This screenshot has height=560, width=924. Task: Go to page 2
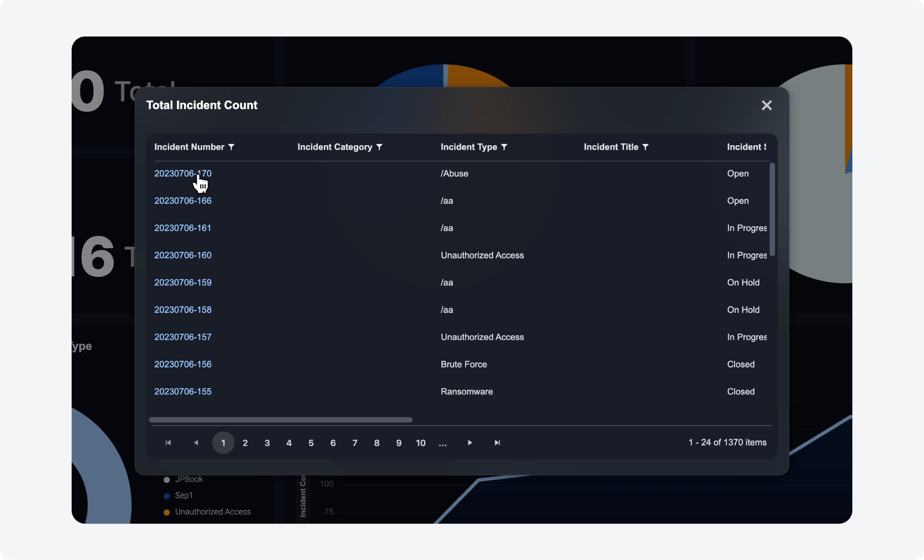coord(245,443)
